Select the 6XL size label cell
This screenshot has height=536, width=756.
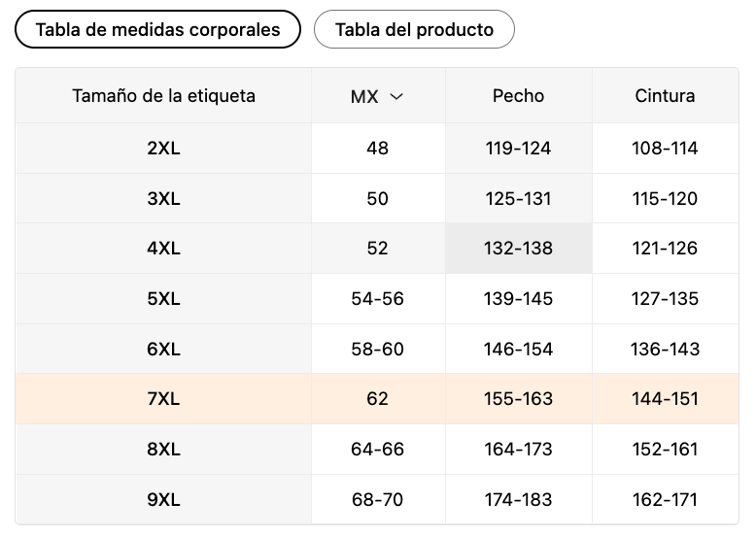pyautogui.click(x=163, y=349)
